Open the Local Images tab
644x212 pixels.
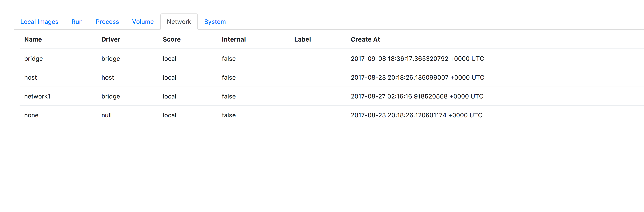pos(39,22)
